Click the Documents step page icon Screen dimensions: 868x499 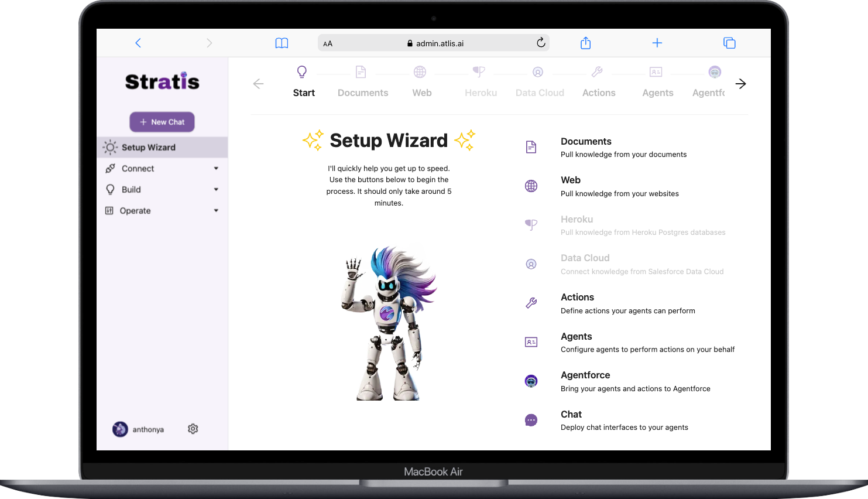point(361,72)
